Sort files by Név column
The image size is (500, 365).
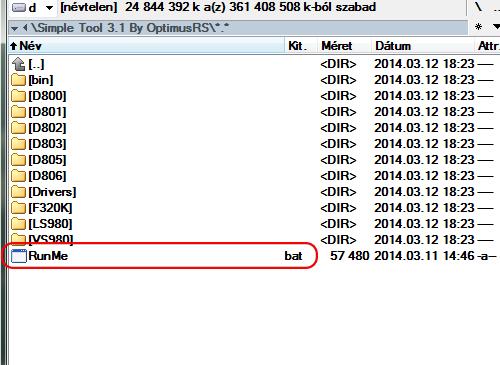(146, 46)
